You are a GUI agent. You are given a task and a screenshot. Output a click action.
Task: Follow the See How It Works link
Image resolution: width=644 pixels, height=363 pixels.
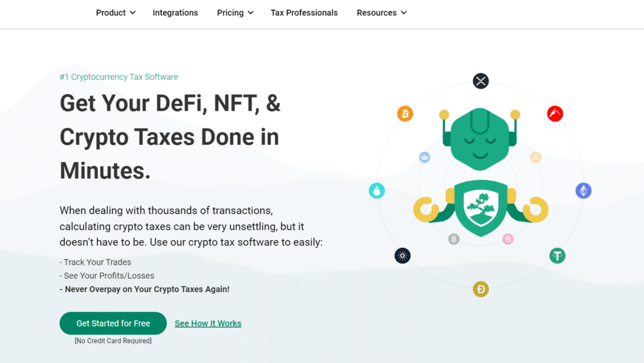[x=208, y=323]
